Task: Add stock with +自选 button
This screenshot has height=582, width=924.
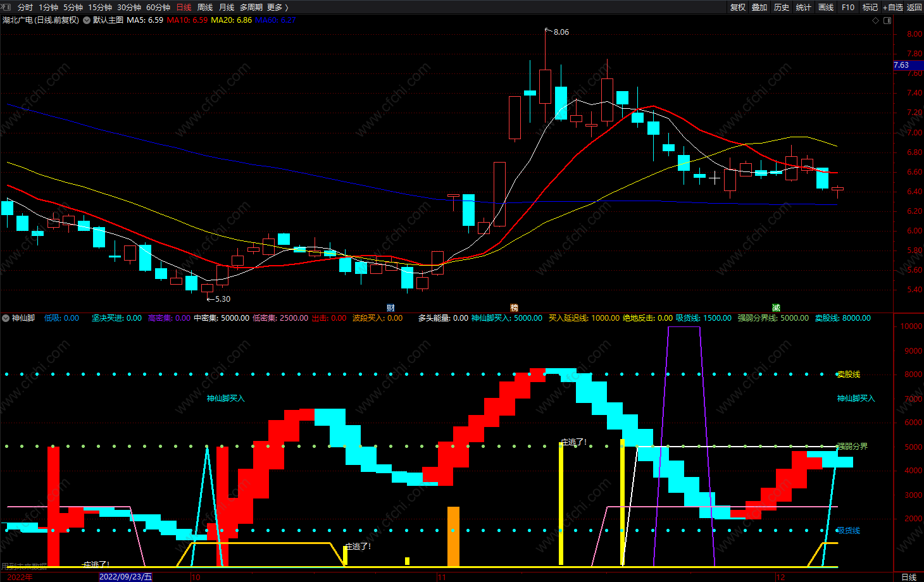Action: point(893,7)
